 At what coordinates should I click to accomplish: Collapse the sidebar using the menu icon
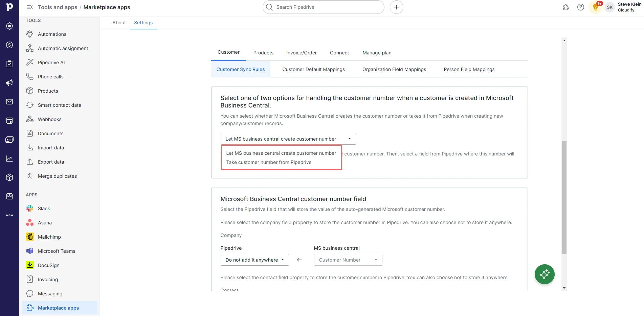click(30, 7)
